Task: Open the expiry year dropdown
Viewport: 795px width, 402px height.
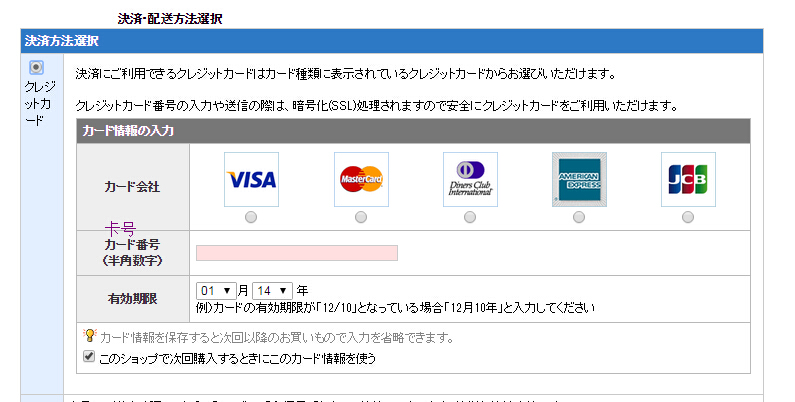Action: (x=272, y=290)
